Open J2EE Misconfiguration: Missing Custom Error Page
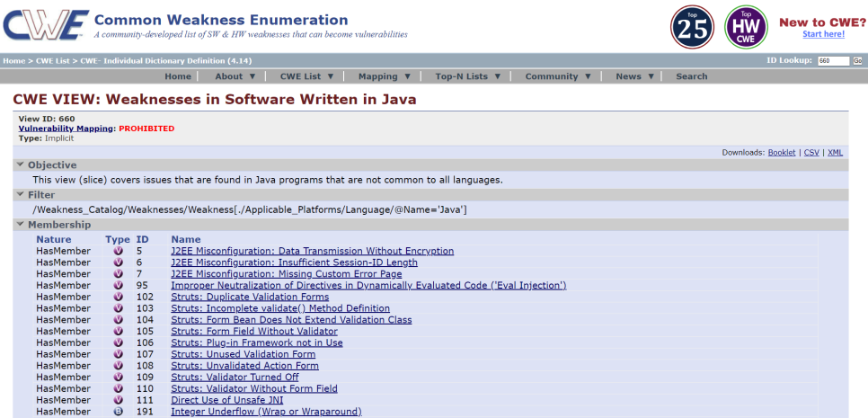The width and height of the screenshot is (868, 418). (287, 274)
